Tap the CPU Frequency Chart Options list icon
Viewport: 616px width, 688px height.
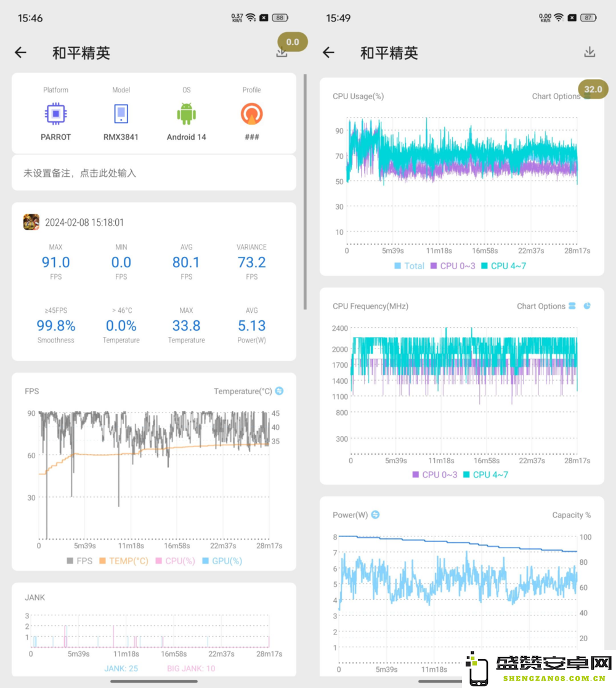pyautogui.click(x=572, y=306)
